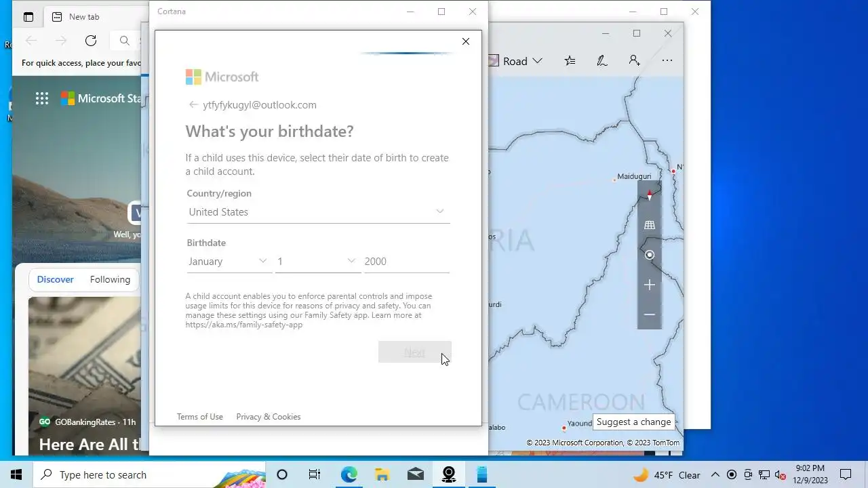Open the birth day dropdown showing 1
This screenshot has height=488, width=868.
pos(318,262)
